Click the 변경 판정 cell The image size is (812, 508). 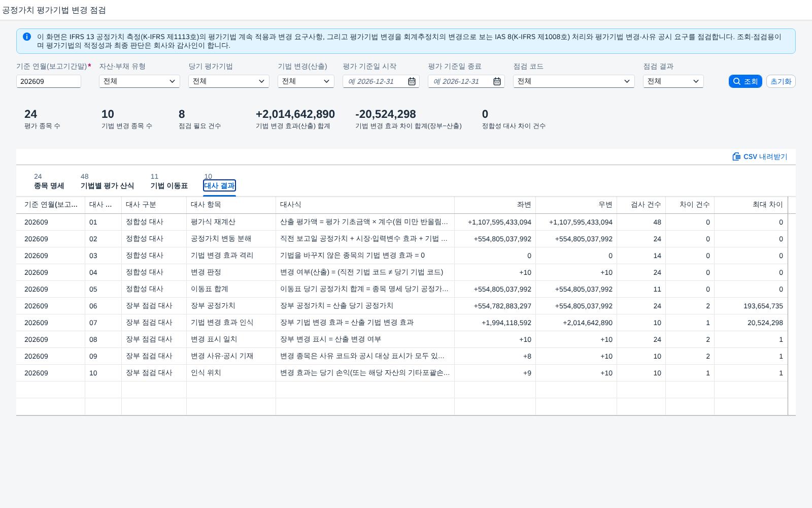click(x=231, y=272)
